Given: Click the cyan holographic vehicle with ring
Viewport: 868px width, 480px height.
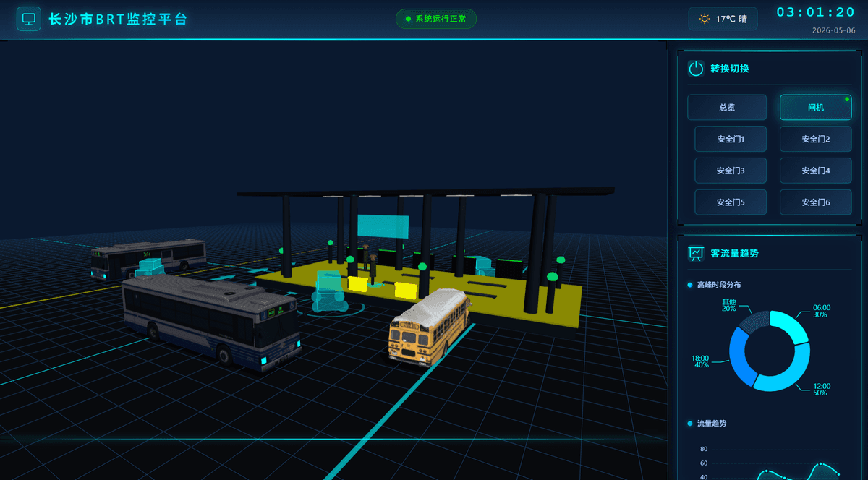Looking at the screenshot, I should [331, 292].
